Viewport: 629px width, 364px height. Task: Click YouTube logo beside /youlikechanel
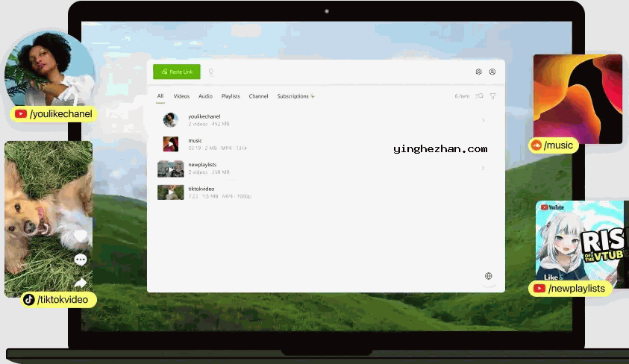[20, 114]
